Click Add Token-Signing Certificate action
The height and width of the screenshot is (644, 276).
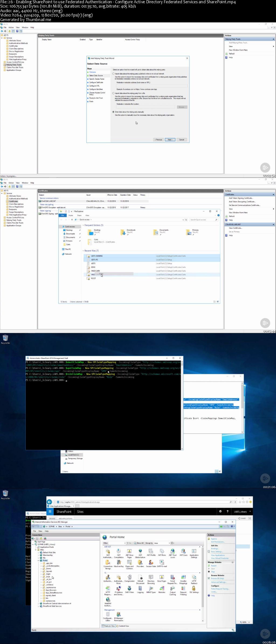point(241,198)
